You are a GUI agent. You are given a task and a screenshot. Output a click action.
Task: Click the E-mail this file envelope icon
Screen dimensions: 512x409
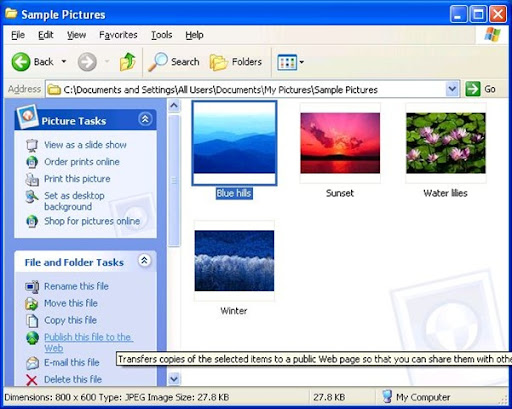(x=32, y=363)
